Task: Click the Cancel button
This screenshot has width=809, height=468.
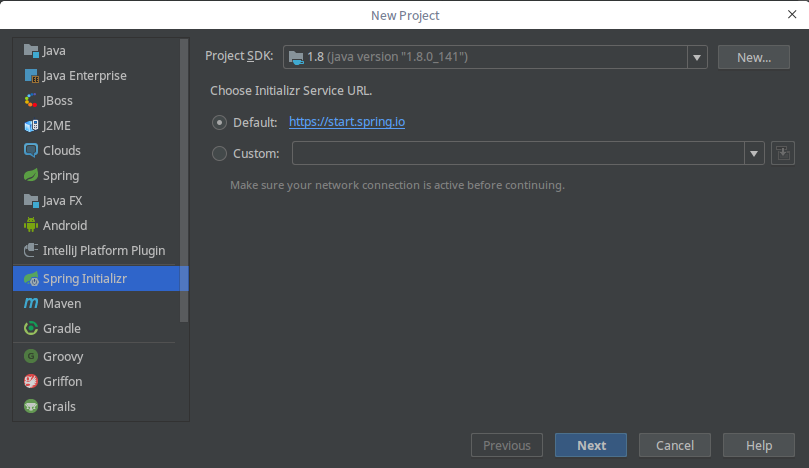Action: tap(675, 445)
